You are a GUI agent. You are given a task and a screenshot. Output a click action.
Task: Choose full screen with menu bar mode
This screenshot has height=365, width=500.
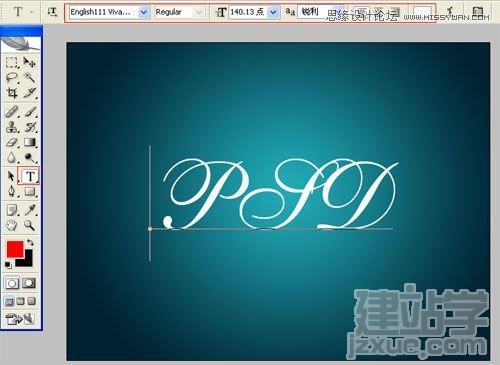click(21, 302)
